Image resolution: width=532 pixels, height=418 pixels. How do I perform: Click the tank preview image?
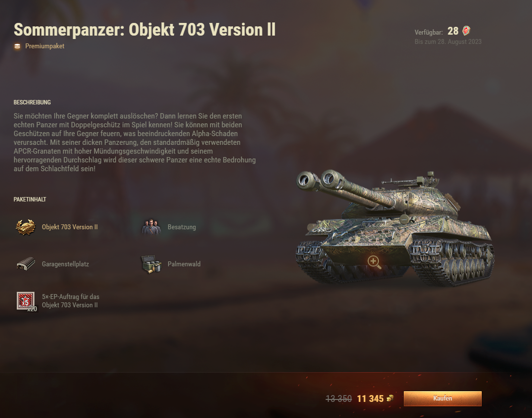click(x=395, y=228)
